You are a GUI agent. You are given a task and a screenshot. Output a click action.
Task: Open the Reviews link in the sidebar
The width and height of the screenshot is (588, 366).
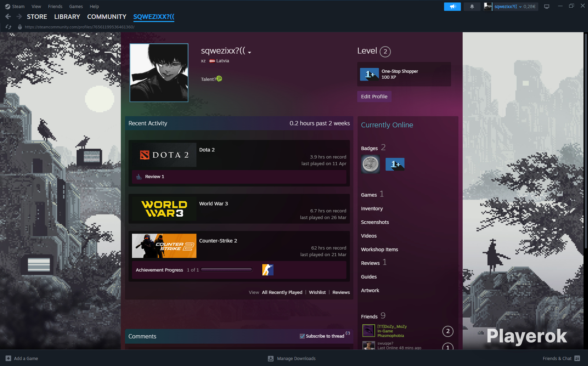(374, 262)
